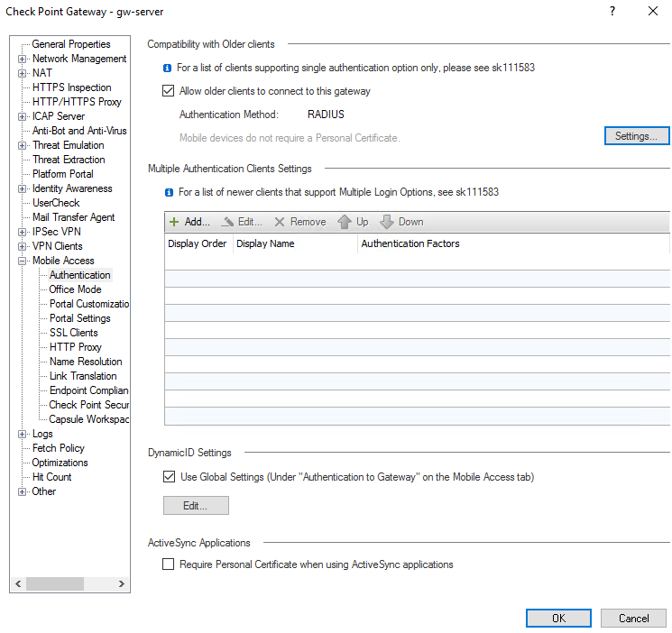672x633 pixels.
Task: Open Hit Count page
Action: point(51,477)
